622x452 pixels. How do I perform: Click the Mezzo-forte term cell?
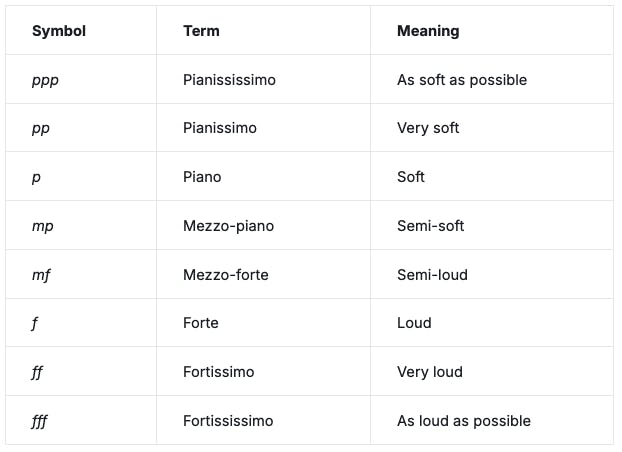click(x=226, y=275)
